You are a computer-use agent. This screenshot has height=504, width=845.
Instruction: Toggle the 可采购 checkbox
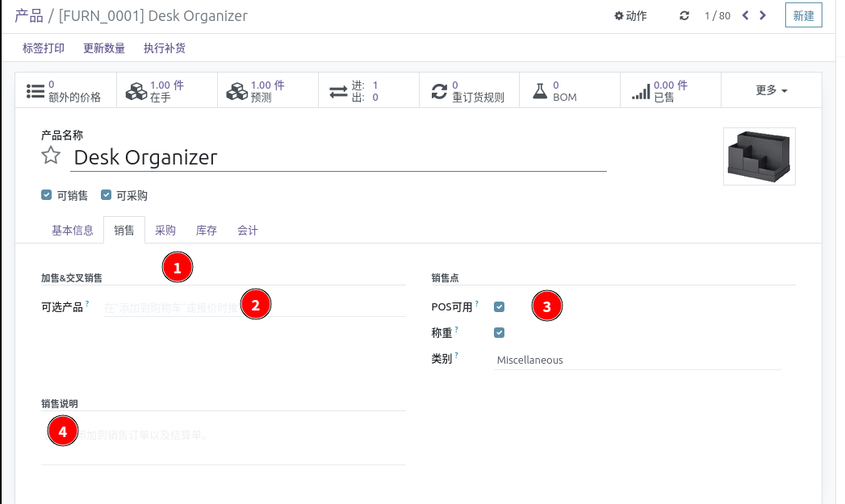[107, 195]
